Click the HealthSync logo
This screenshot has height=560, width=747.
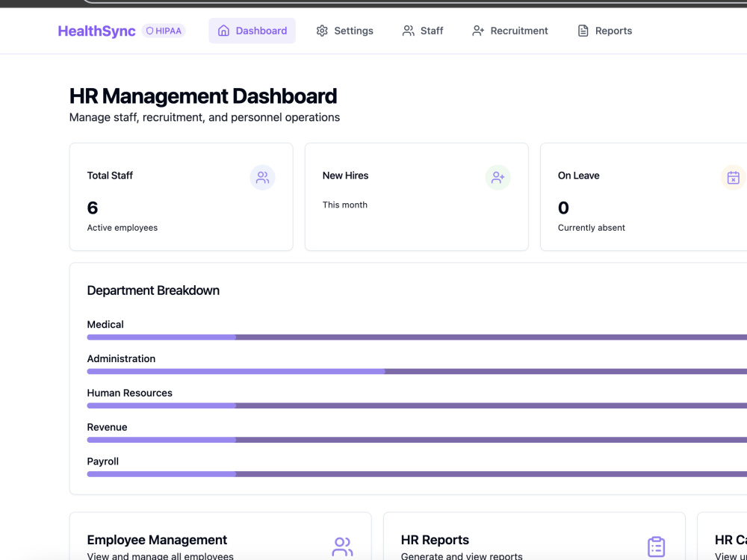96,31
